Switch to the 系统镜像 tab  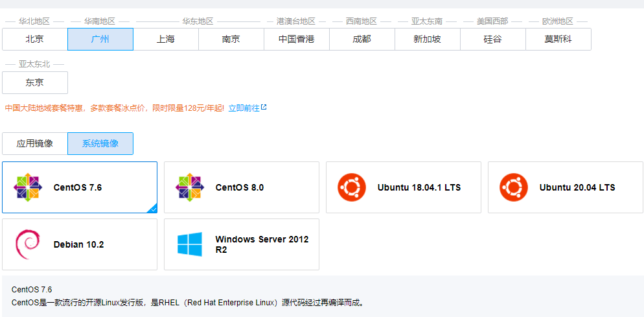click(x=100, y=143)
